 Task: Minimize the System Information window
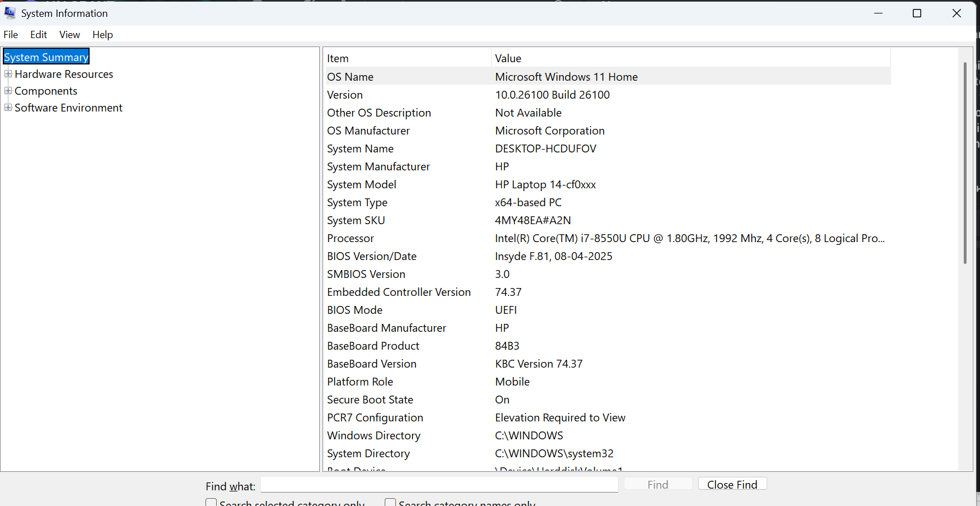[878, 13]
